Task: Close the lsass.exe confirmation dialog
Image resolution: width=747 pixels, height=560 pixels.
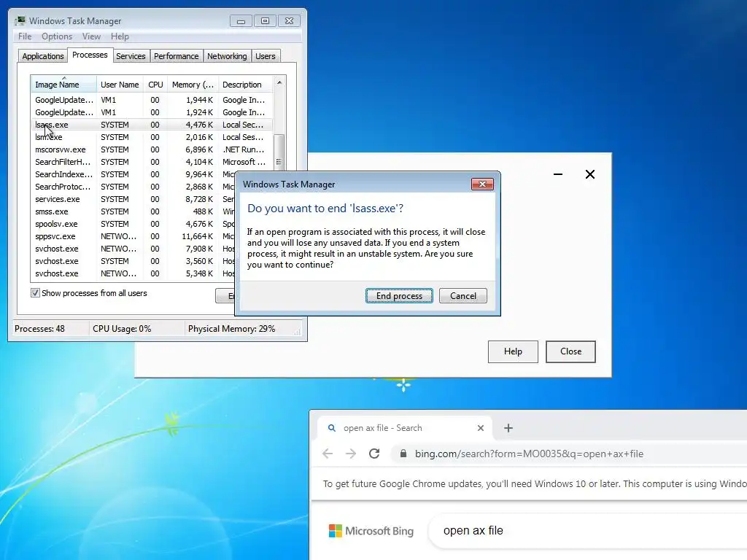Action: click(x=482, y=184)
